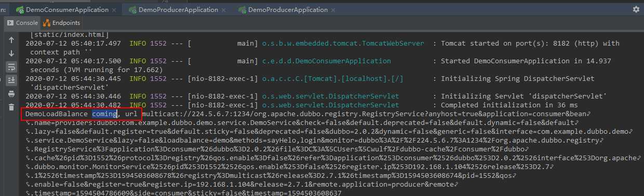The width and height of the screenshot is (644, 196).
Task: Click the timestamp 2020-07-12 05:40:17.497
Action: click(x=73, y=44)
